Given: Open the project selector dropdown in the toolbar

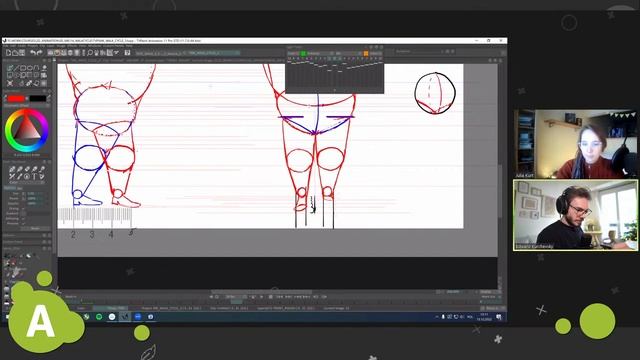Looking at the screenshot, I should point(158,53).
